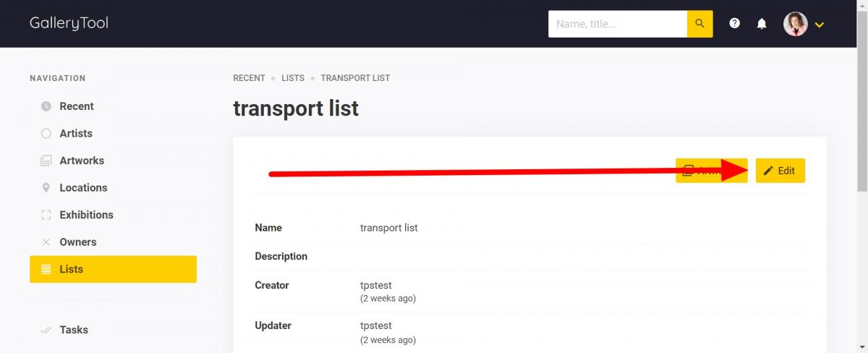868x353 pixels.
Task: Click the user profile avatar
Action: click(x=795, y=24)
